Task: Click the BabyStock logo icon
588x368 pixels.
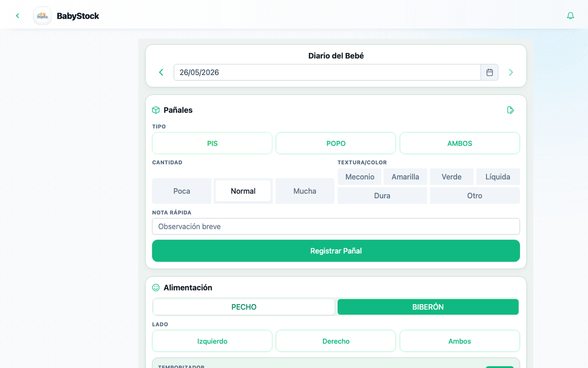Action: pyautogui.click(x=43, y=16)
